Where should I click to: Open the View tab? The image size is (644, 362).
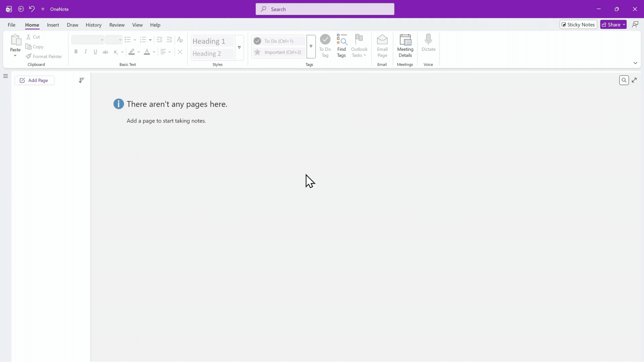coord(137,25)
